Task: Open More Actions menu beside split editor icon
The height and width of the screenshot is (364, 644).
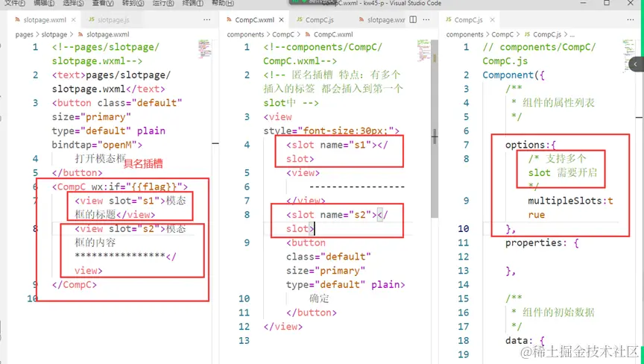Action: 426,19
